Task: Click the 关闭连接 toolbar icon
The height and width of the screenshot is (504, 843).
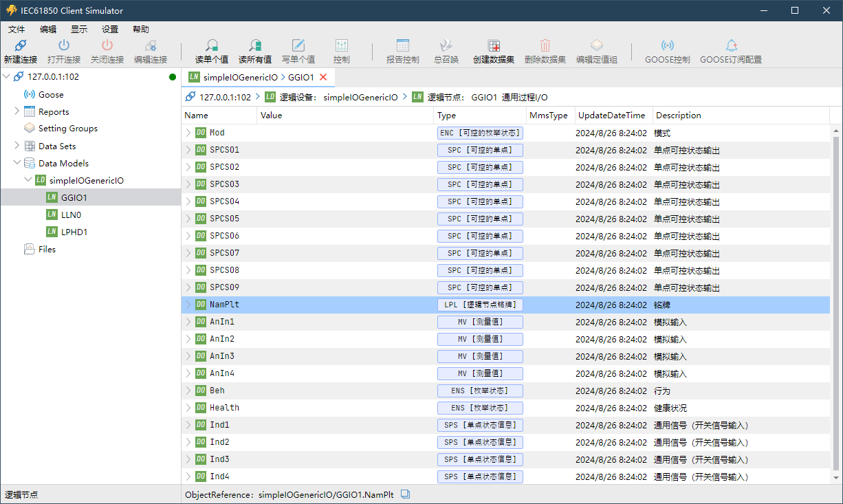Action: tap(107, 45)
